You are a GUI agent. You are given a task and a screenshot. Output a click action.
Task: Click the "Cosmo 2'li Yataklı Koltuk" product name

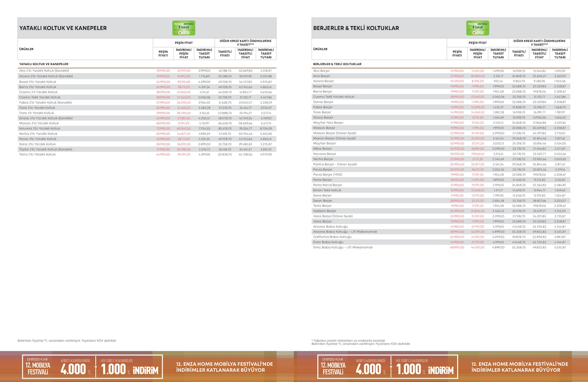click(x=38, y=92)
